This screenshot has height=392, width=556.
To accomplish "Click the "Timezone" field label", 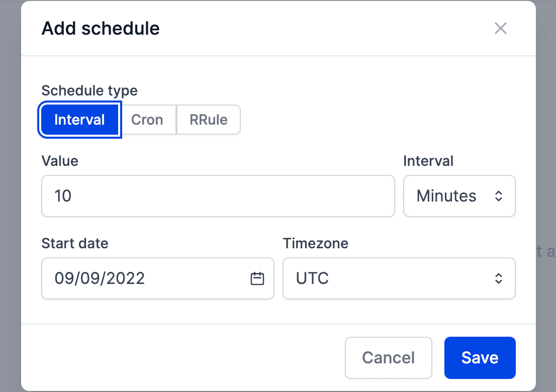I will tap(316, 243).
